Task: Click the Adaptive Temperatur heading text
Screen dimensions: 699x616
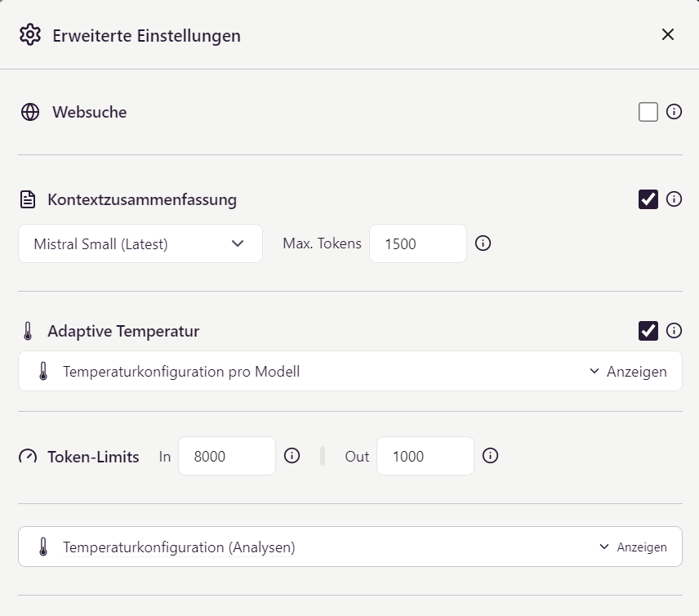Action: pos(123,331)
